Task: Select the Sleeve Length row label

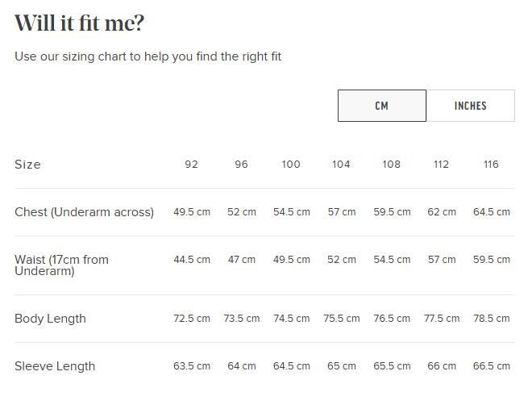Action: (x=55, y=366)
